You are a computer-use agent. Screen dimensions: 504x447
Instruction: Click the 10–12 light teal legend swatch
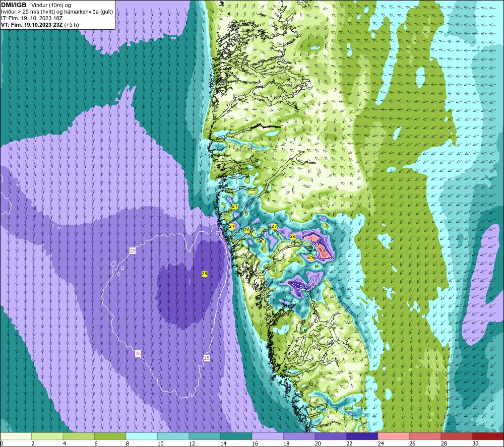point(173,436)
